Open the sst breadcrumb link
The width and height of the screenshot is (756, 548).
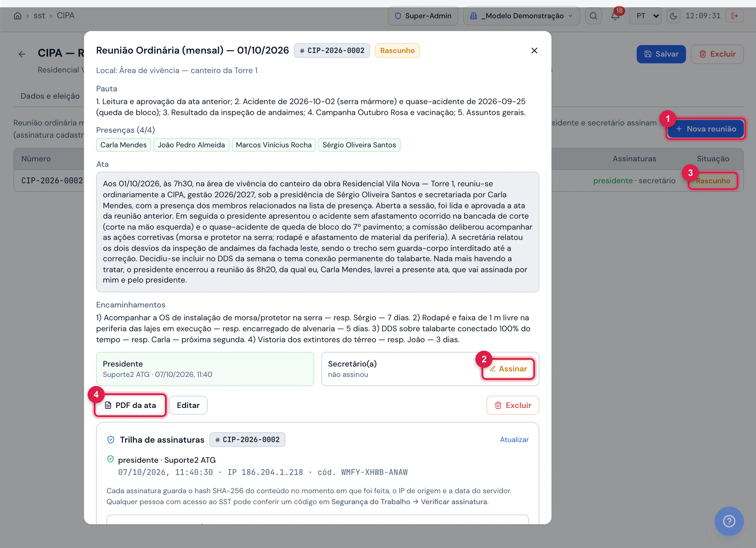pos(39,16)
